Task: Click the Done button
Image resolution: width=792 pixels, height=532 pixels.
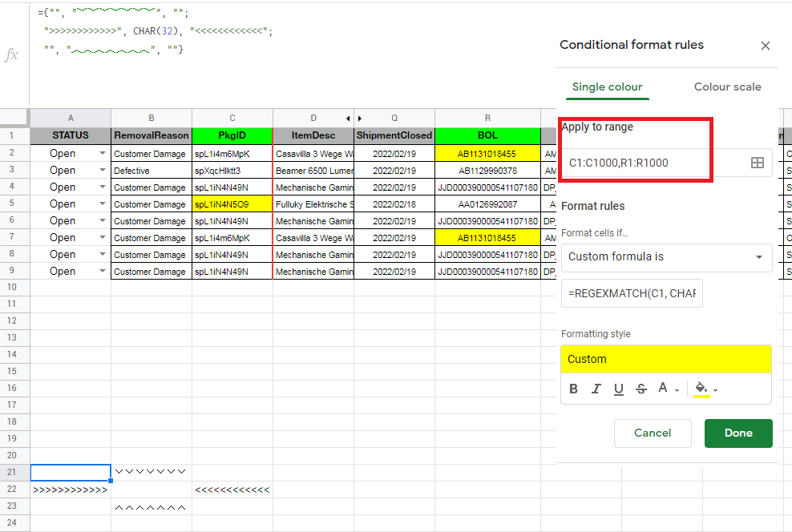Action: [738, 433]
